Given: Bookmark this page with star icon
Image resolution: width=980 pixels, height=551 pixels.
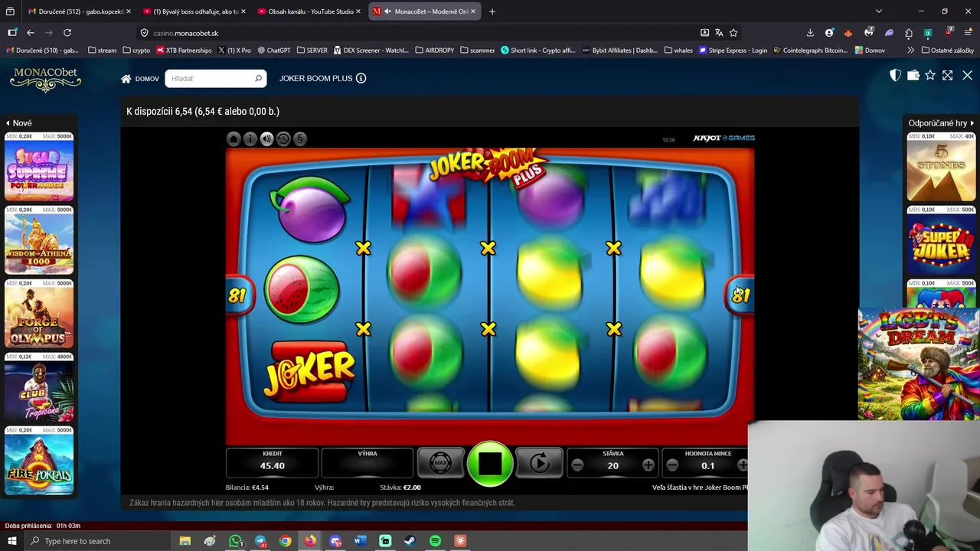Looking at the screenshot, I should pos(733,33).
